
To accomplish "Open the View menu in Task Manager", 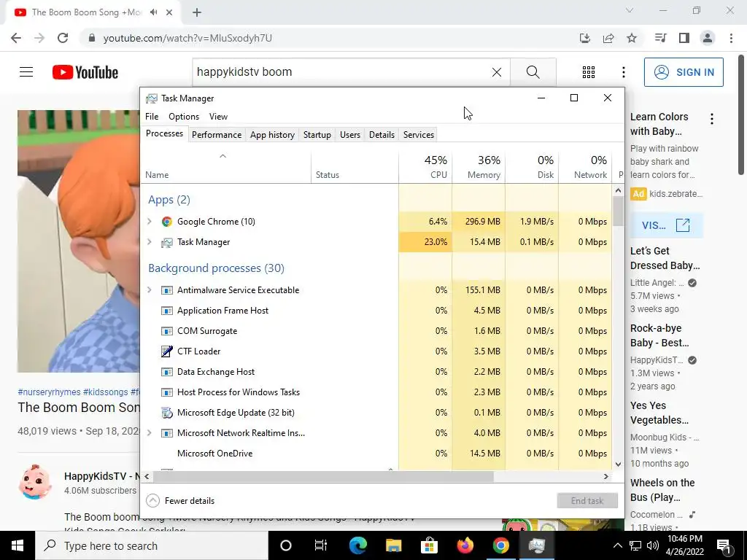I will pyautogui.click(x=218, y=117).
